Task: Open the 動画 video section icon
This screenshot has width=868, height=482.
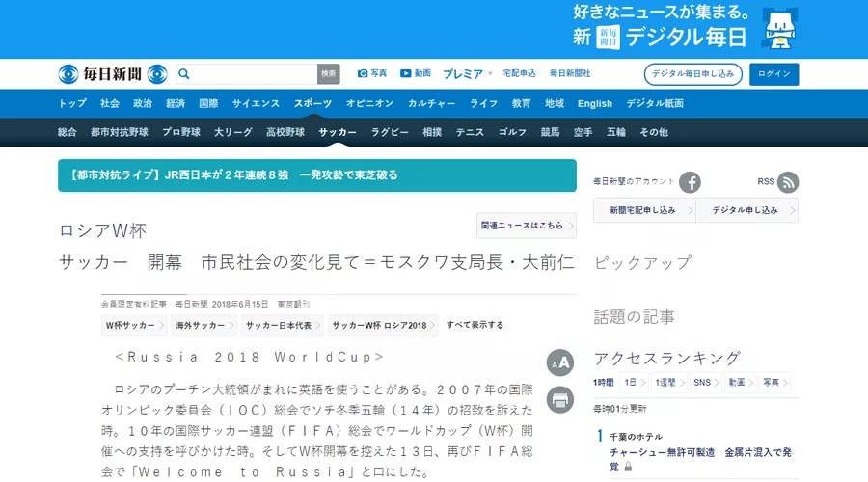Action: 406,74
